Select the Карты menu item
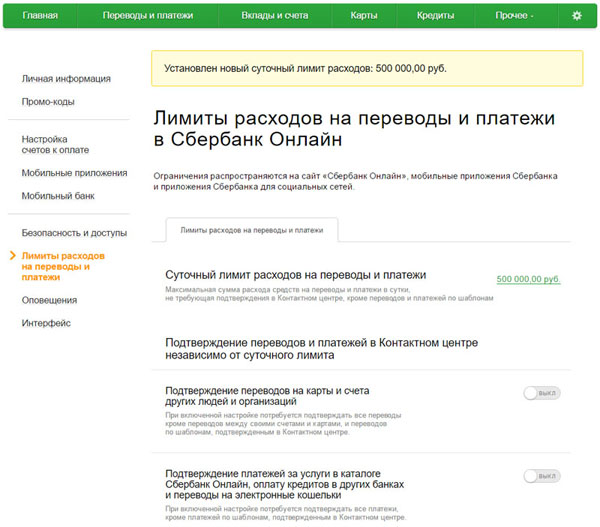The height and width of the screenshot is (527, 600). (364, 15)
